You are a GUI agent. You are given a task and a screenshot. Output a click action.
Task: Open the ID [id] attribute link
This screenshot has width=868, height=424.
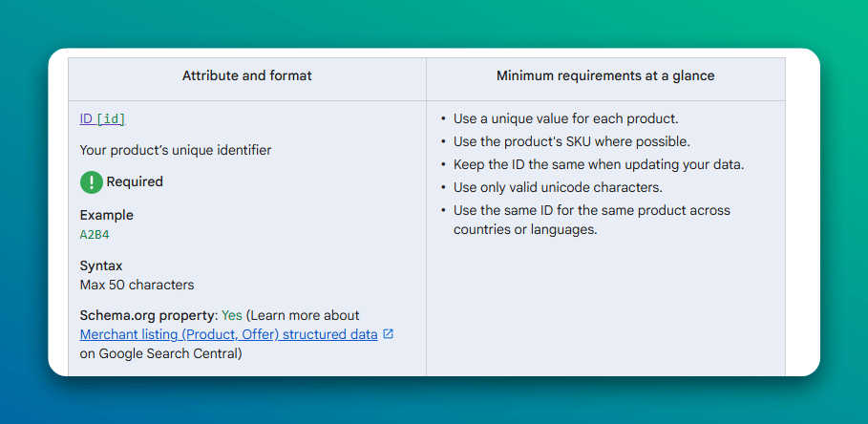click(x=102, y=119)
